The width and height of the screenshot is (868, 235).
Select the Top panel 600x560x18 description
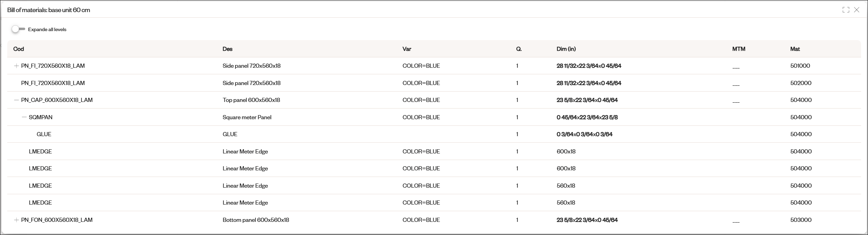click(x=251, y=100)
